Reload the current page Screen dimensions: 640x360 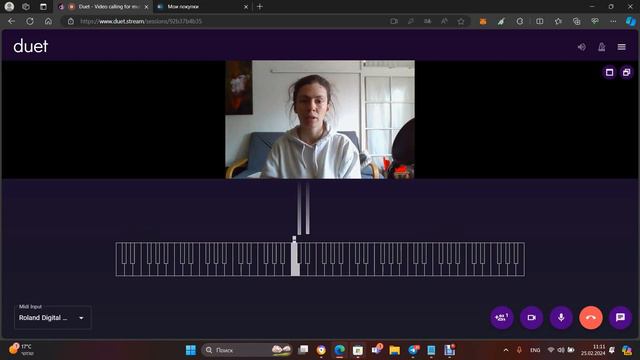pyautogui.click(x=30, y=21)
